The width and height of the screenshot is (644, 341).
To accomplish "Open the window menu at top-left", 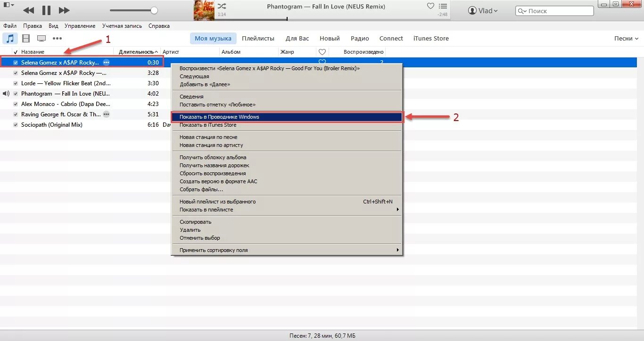I will 8,5.
